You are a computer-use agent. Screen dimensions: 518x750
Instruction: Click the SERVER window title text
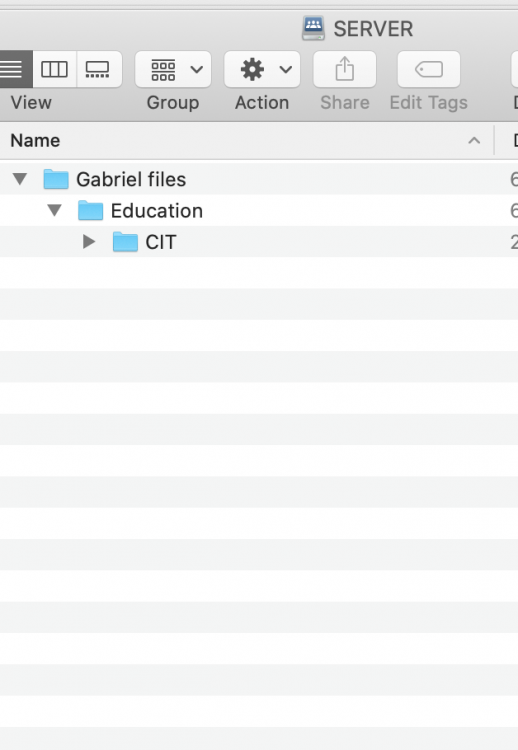pyautogui.click(x=373, y=29)
